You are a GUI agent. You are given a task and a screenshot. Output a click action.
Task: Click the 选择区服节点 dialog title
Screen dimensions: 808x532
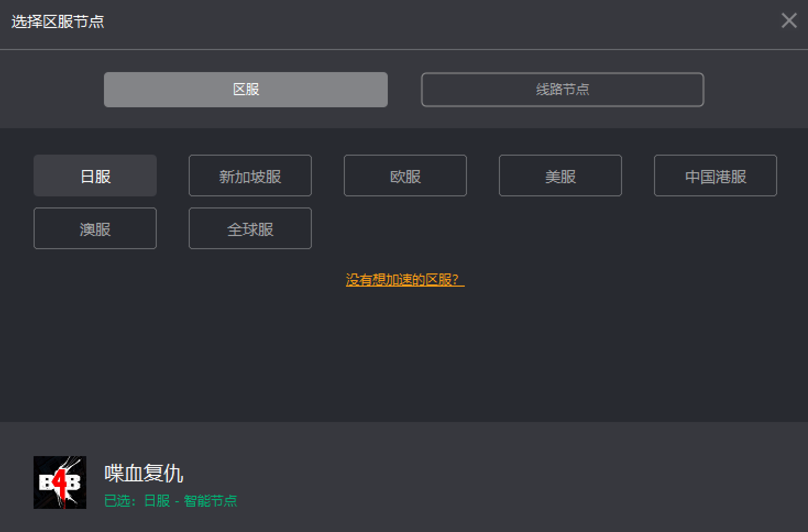click(58, 21)
